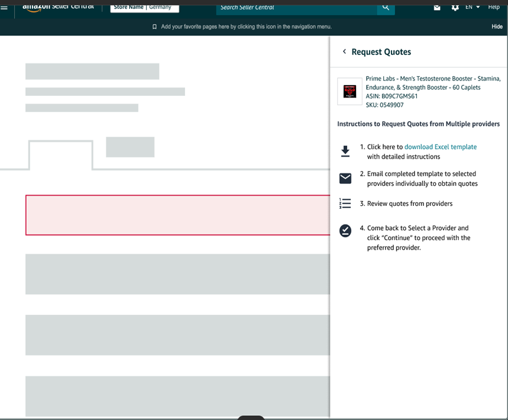Click the Amazon Seller Central logo
508x420 pixels.
(x=58, y=7)
